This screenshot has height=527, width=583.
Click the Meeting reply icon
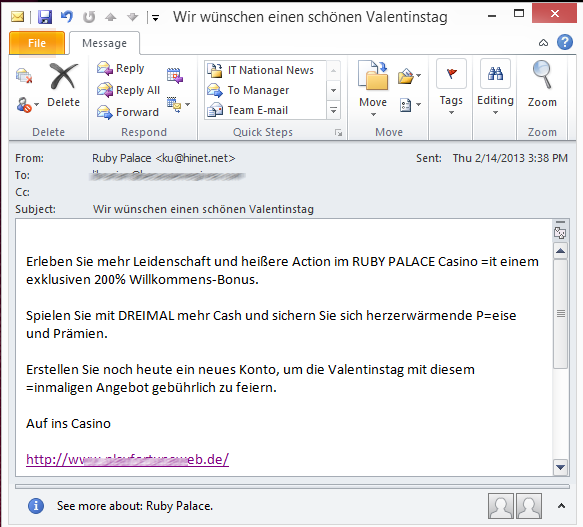pos(175,75)
